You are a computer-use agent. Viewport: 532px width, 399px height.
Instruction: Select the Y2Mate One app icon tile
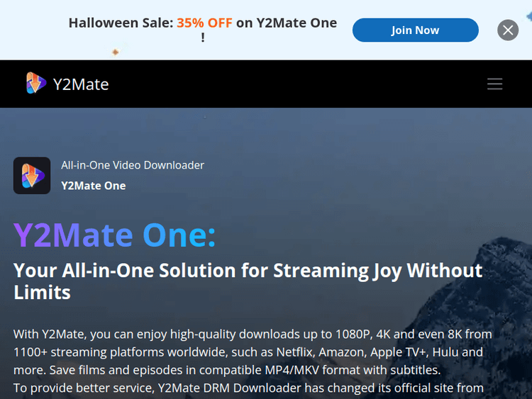[32, 176]
